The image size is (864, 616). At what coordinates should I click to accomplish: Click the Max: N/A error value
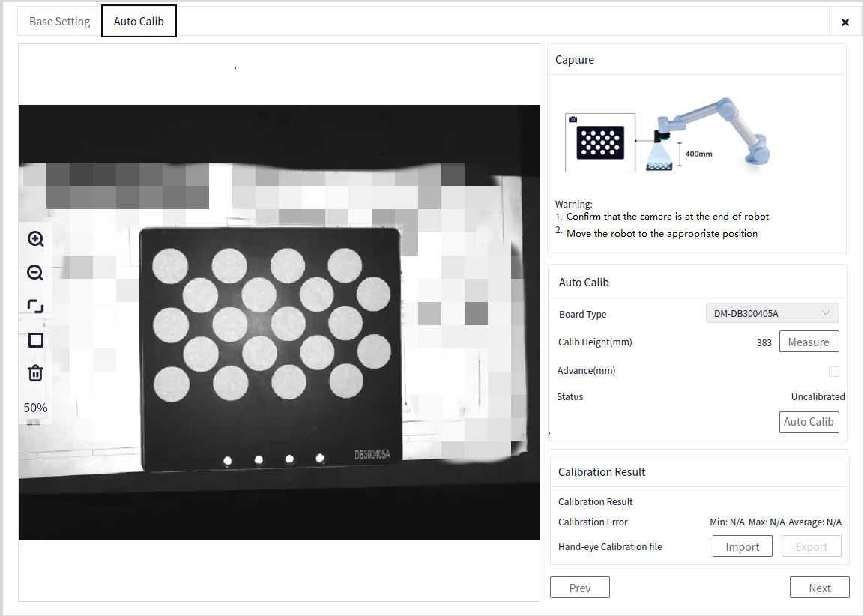tap(767, 522)
